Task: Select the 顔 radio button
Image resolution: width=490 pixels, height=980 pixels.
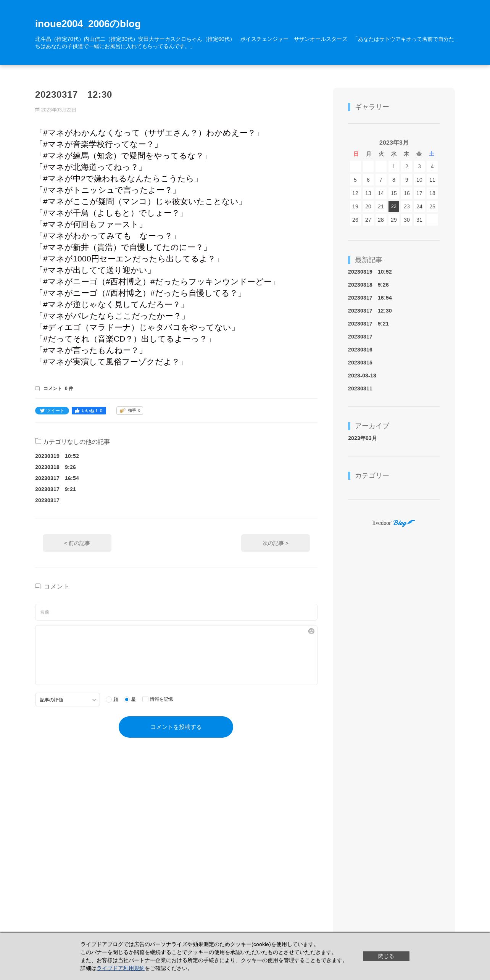Action: pyautogui.click(x=109, y=700)
